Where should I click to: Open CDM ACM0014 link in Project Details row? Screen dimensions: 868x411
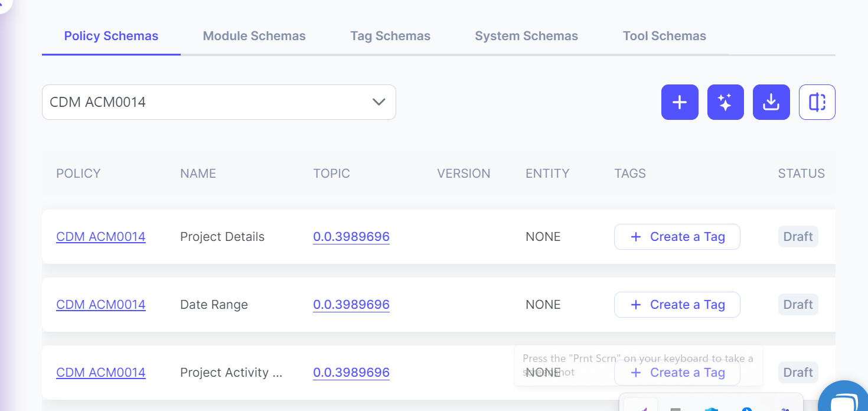101,237
